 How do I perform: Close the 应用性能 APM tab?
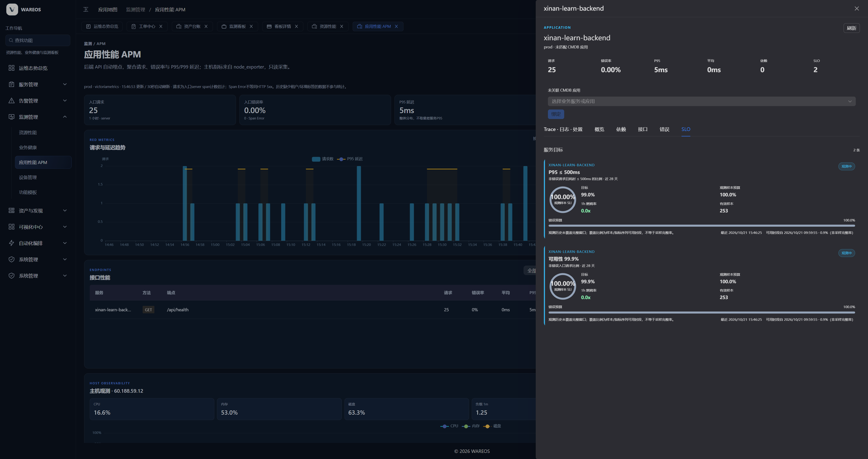tap(396, 26)
